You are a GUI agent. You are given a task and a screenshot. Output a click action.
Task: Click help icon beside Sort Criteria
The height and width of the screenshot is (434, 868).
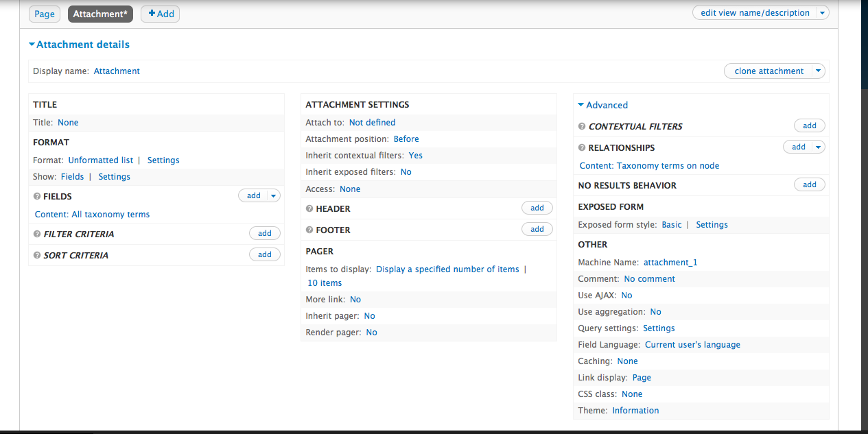(x=36, y=256)
